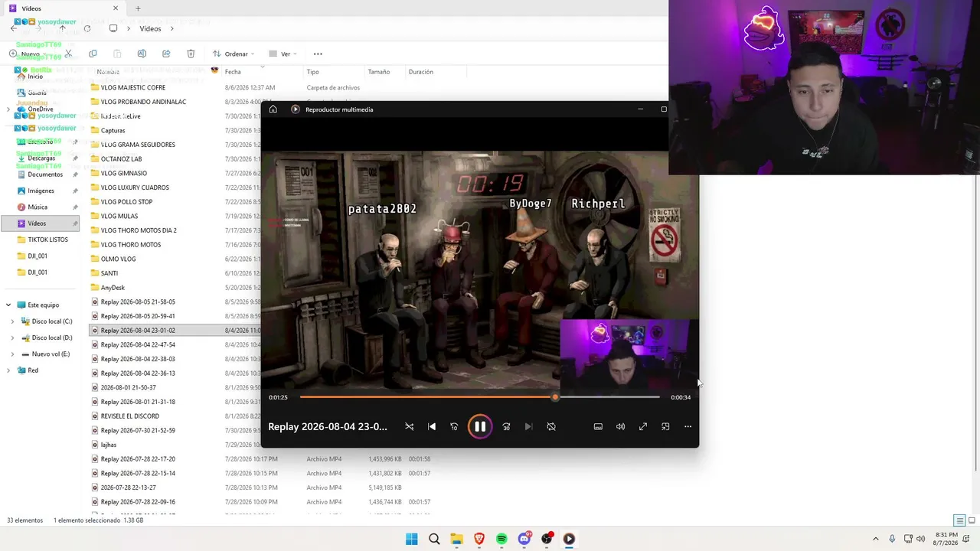Delete the selected file with trash icon
The height and width of the screenshot is (551, 980).
click(x=191, y=54)
